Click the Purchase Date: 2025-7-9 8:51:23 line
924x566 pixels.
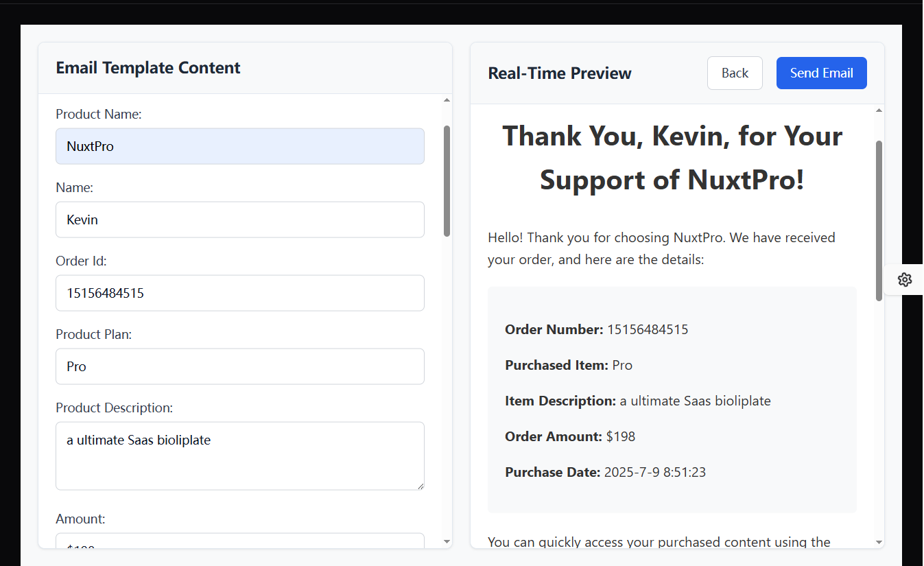pos(606,472)
